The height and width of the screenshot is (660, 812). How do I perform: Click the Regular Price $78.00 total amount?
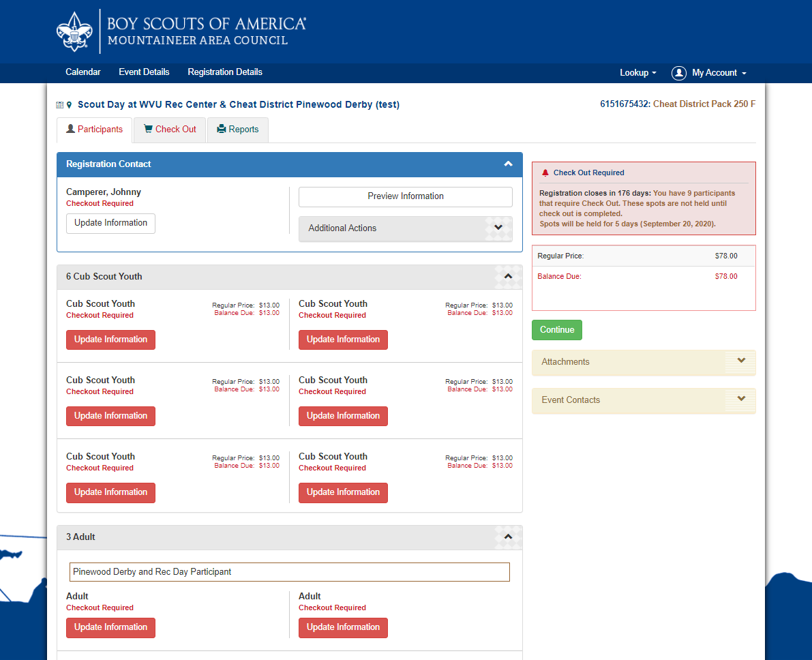click(726, 256)
